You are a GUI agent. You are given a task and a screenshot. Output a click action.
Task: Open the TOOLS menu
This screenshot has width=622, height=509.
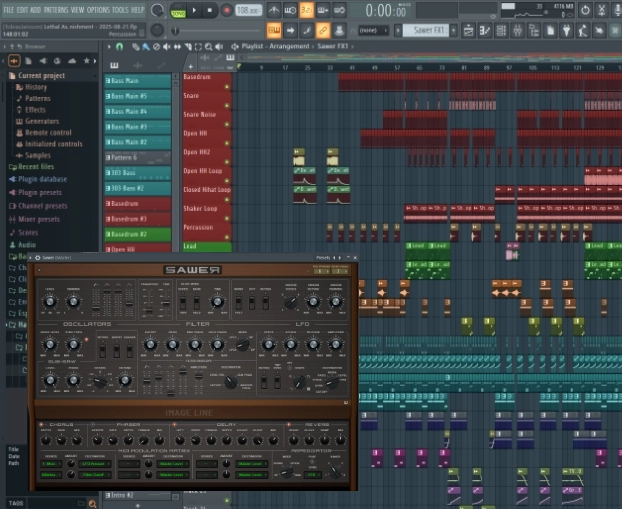click(120, 10)
